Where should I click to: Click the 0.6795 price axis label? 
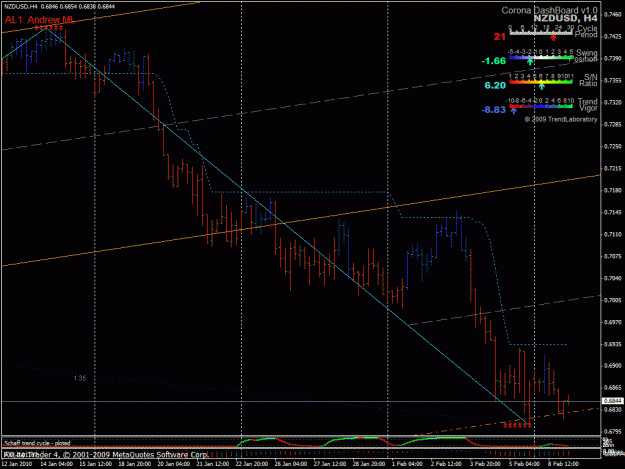(x=613, y=432)
